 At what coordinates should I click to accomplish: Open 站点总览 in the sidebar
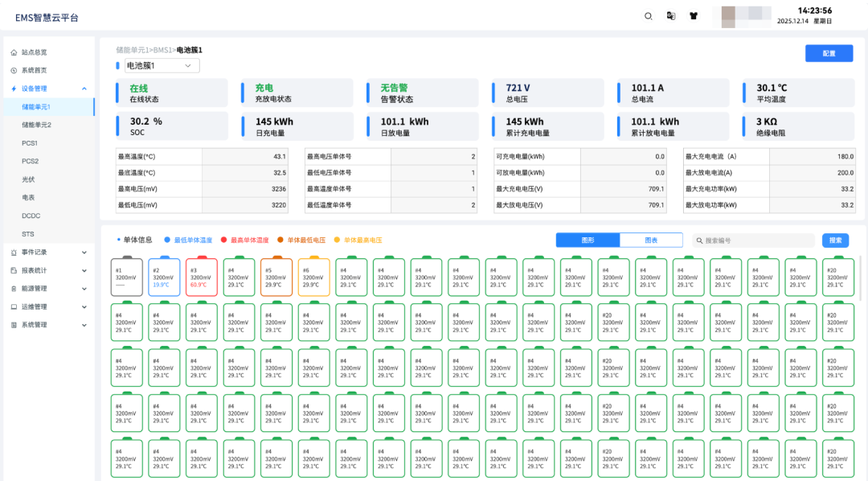(34, 52)
